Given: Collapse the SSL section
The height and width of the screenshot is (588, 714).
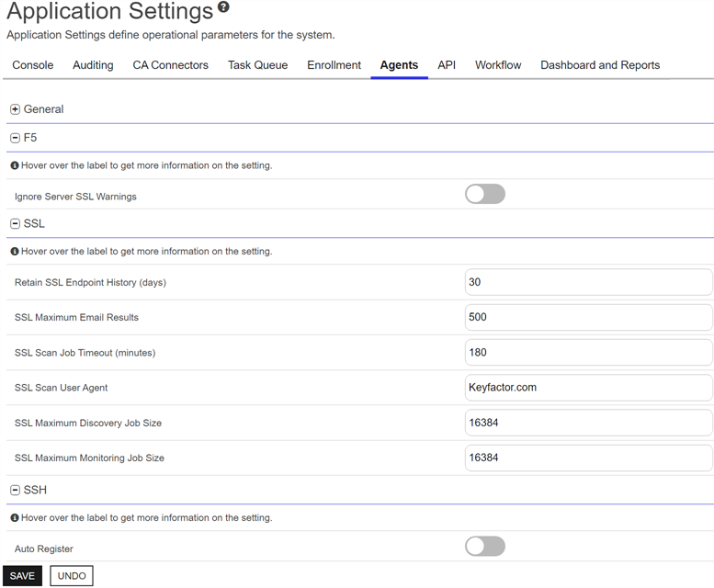Looking at the screenshot, I should pyautogui.click(x=15, y=223).
